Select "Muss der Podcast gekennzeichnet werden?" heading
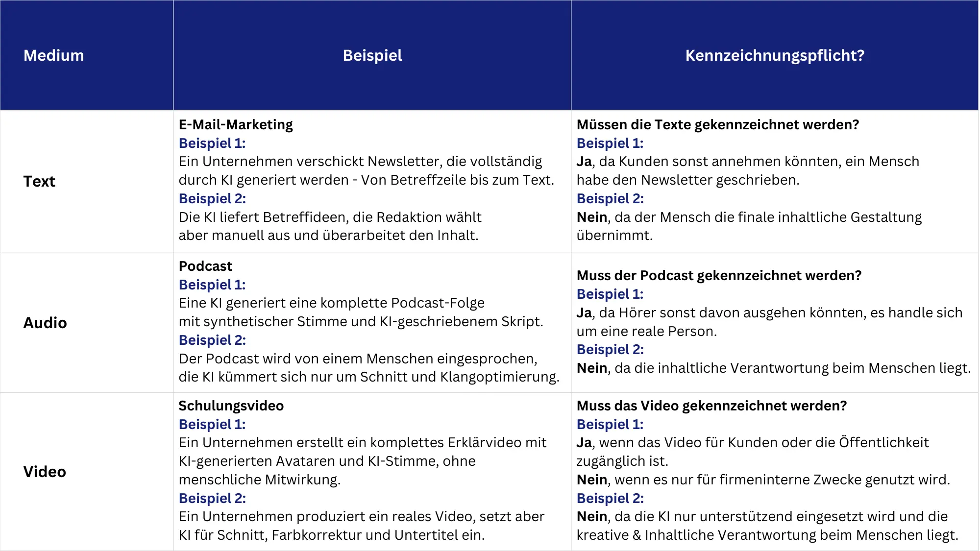The image size is (980, 551). (719, 275)
